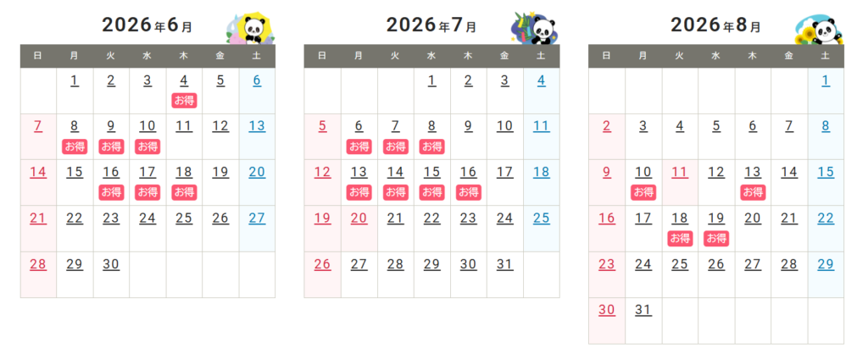The image size is (868, 359).
Task: Select Sunday June 28
Action: [38, 264]
